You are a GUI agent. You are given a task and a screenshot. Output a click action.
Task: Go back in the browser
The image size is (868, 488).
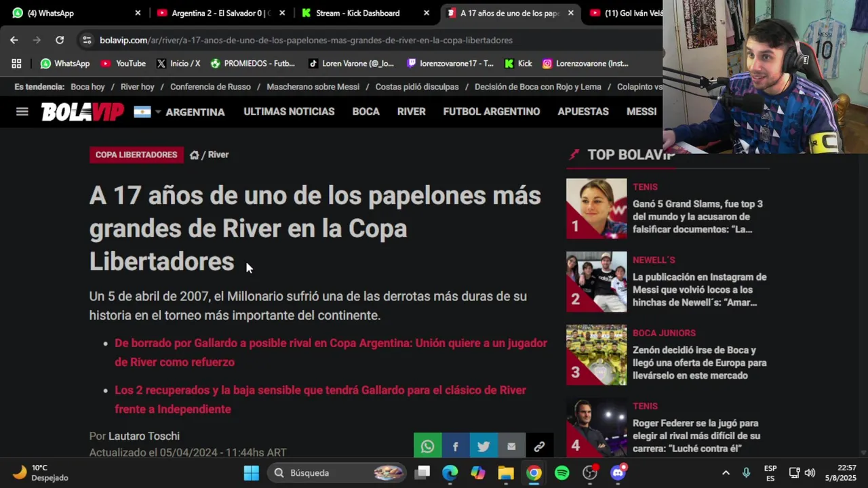pos(14,40)
